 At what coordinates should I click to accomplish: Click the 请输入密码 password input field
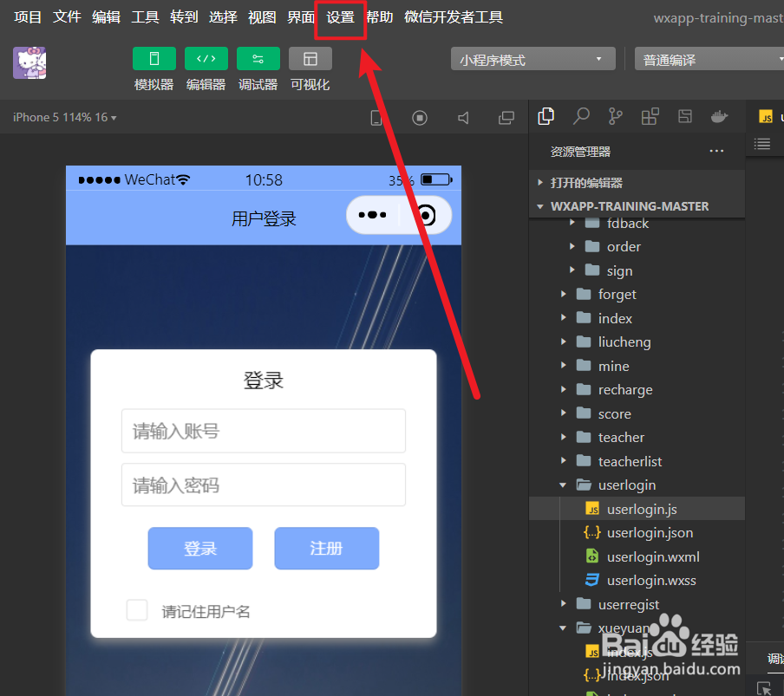coord(264,485)
